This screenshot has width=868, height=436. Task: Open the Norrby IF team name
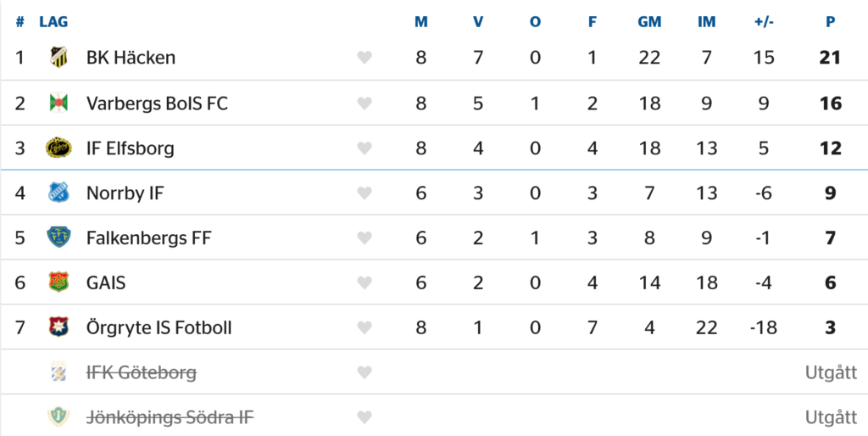125,193
